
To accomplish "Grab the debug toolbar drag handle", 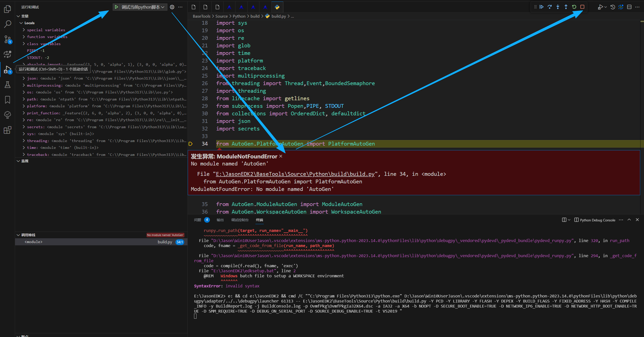I will (x=535, y=7).
